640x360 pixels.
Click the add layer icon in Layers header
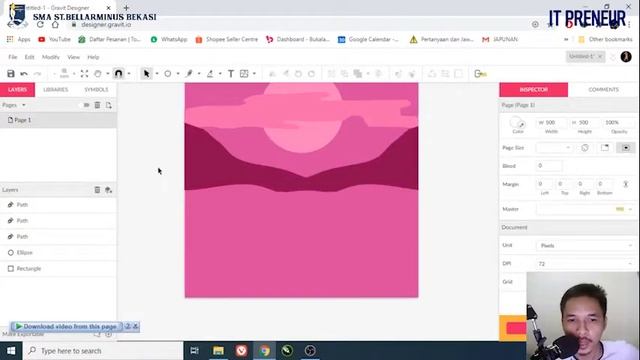point(109,190)
